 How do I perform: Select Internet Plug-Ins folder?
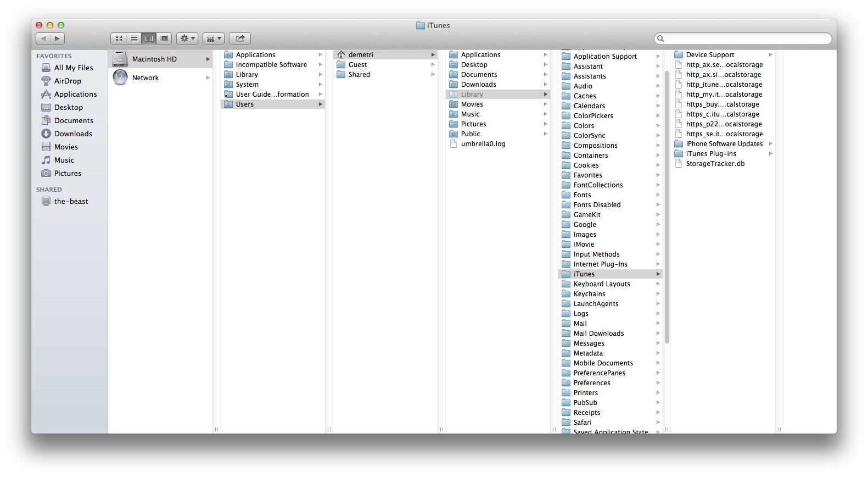610,264
